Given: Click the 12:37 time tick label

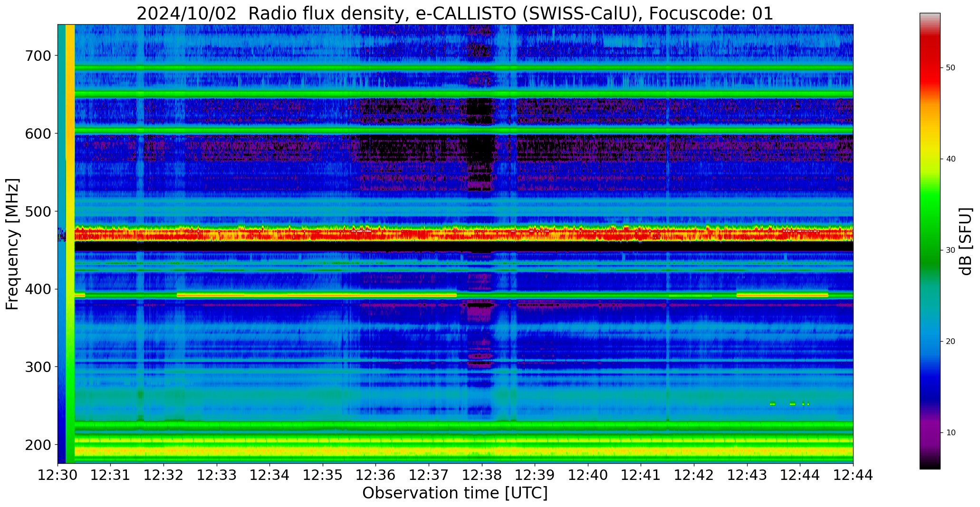Looking at the screenshot, I should (x=429, y=475).
